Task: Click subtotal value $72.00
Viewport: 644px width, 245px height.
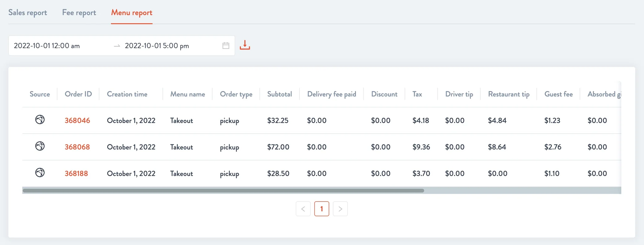Action: (278, 147)
